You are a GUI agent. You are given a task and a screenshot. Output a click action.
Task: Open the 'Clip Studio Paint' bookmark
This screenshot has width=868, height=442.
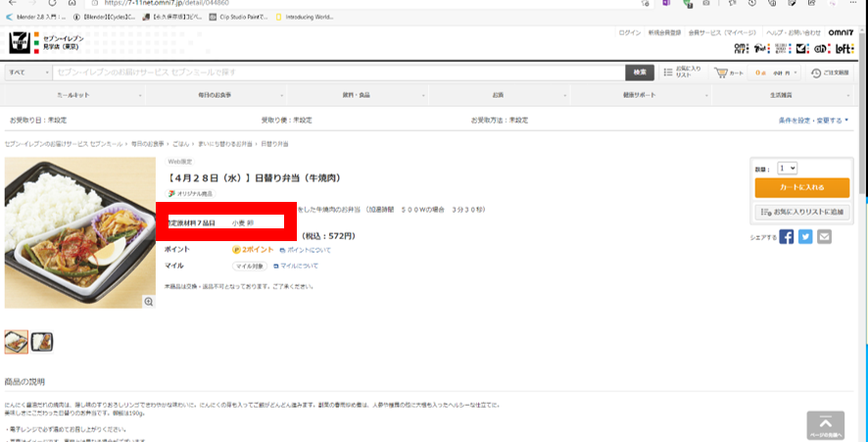point(241,17)
